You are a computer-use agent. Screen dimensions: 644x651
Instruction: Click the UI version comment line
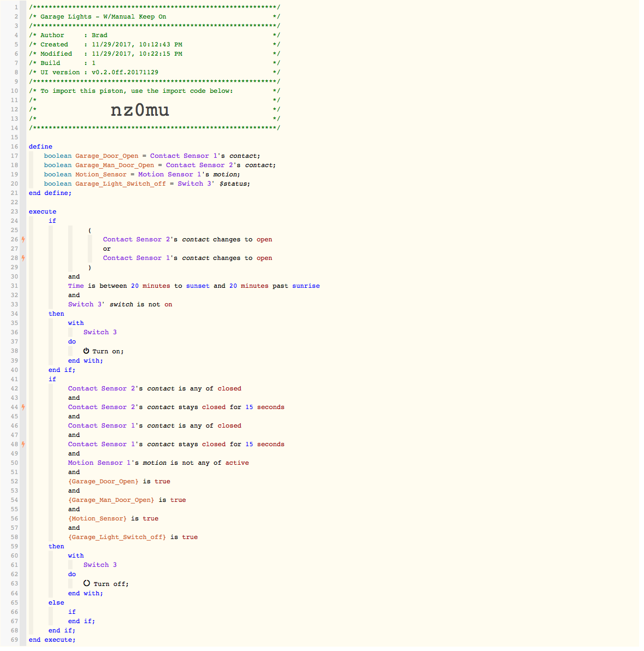click(155, 72)
